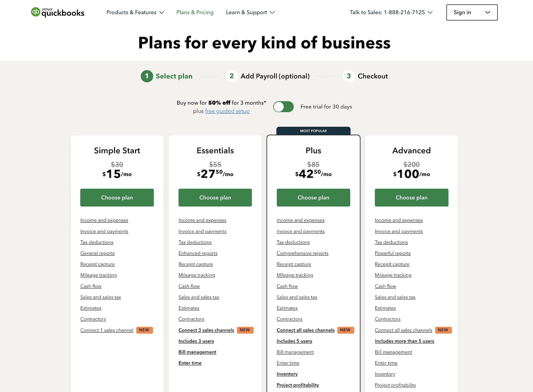
Task: Click the step 1 Select plan circle icon
Action: pyautogui.click(x=147, y=76)
